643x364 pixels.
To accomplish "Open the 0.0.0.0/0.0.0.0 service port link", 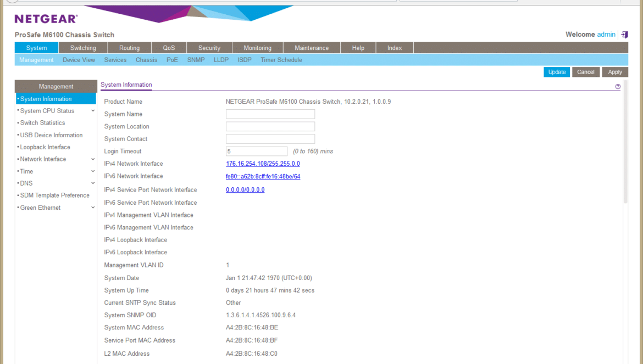I will (x=245, y=189).
